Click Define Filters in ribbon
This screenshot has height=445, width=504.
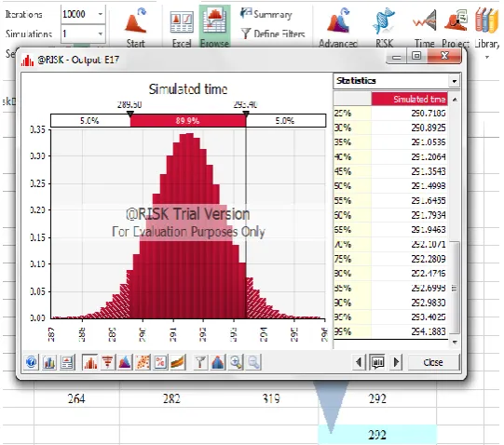pos(273,34)
